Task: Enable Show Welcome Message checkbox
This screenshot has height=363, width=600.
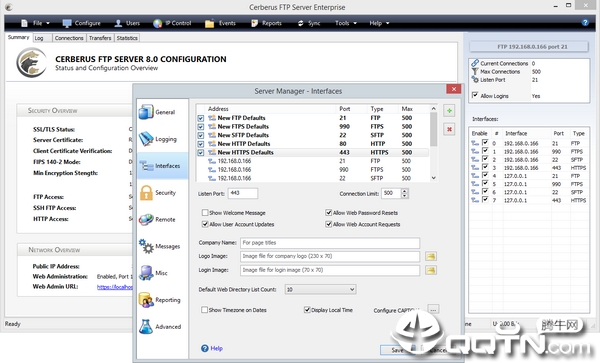Action: point(205,213)
